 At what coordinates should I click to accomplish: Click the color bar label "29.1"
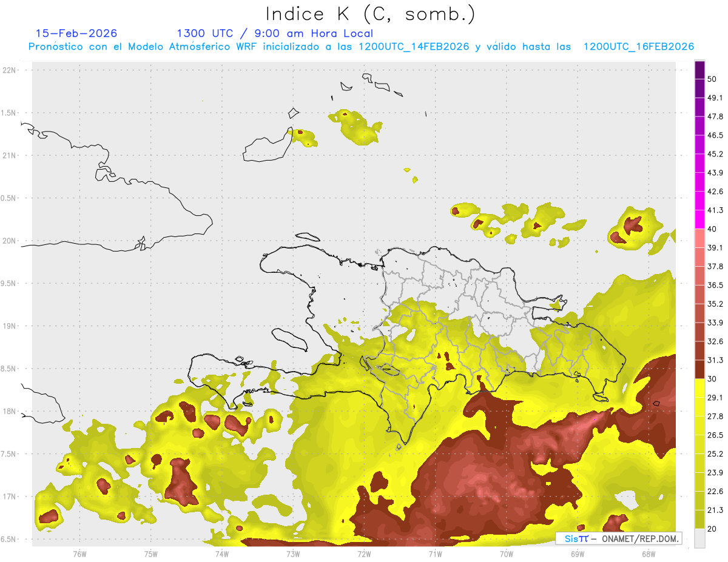click(715, 398)
